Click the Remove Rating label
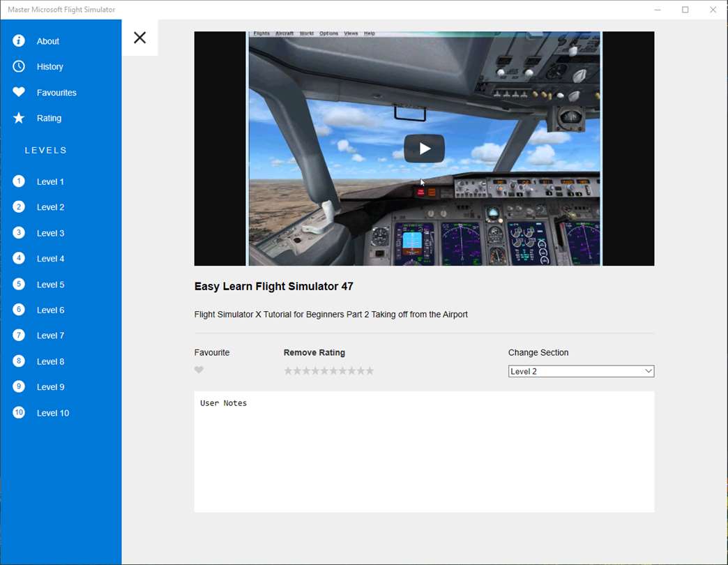728x565 pixels. click(314, 352)
